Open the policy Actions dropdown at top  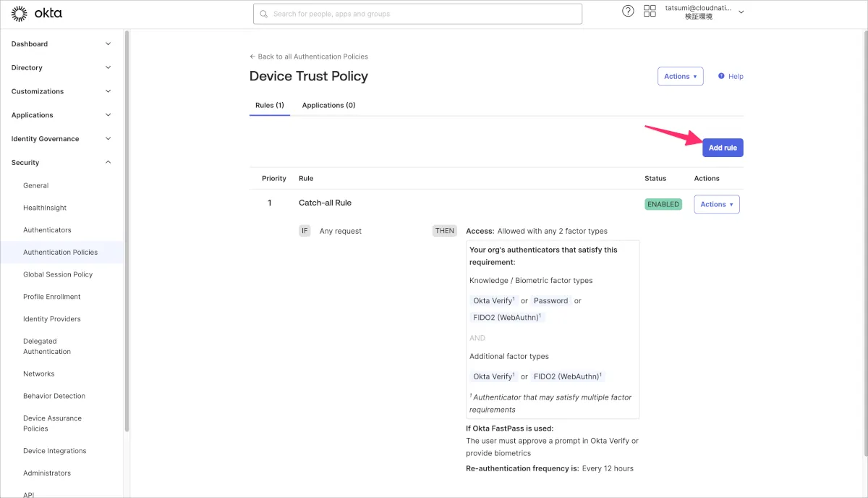(x=680, y=76)
